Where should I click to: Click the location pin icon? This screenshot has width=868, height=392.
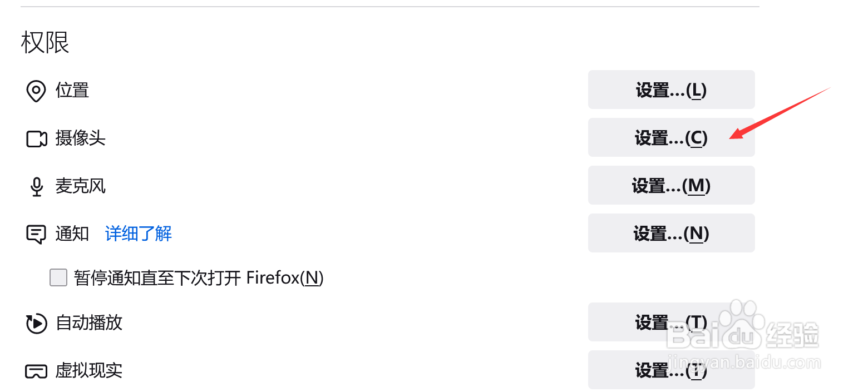tap(36, 91)
